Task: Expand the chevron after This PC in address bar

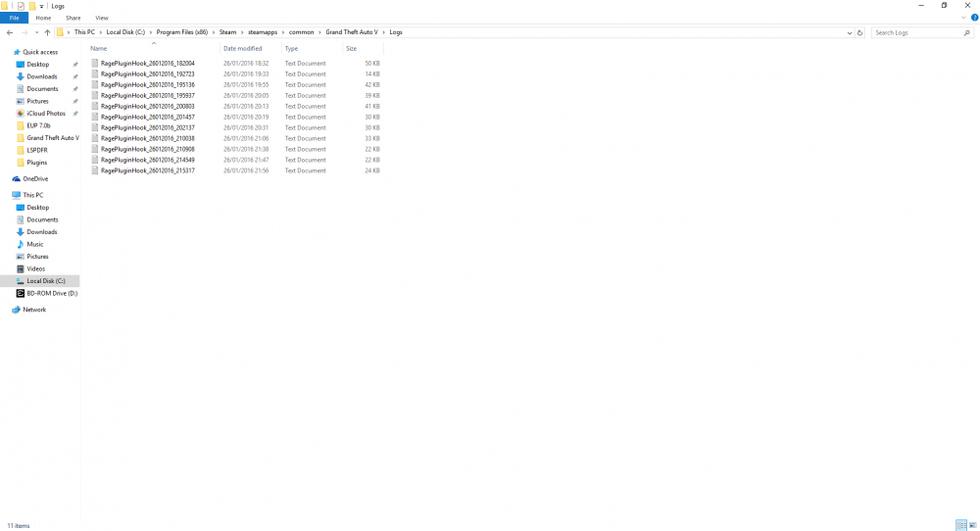Action: pyautogui.click(x=101, y=32)
